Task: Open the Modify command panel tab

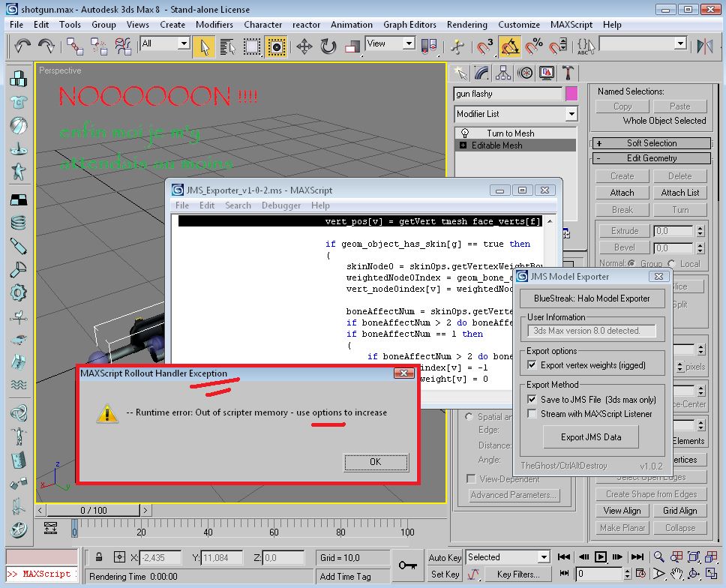Action: pos(481,73)
